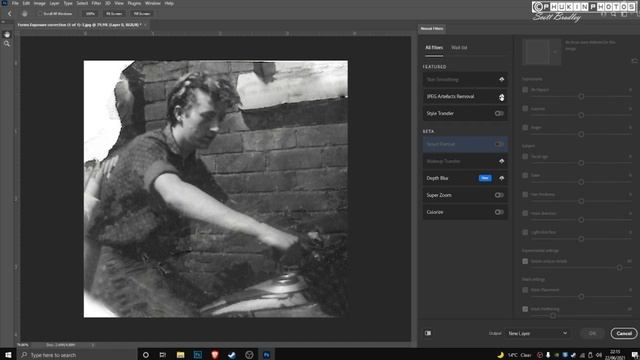The image size is (640, 360).
Task: Click the Fill Screen button
Action: (x=142, y=13)
